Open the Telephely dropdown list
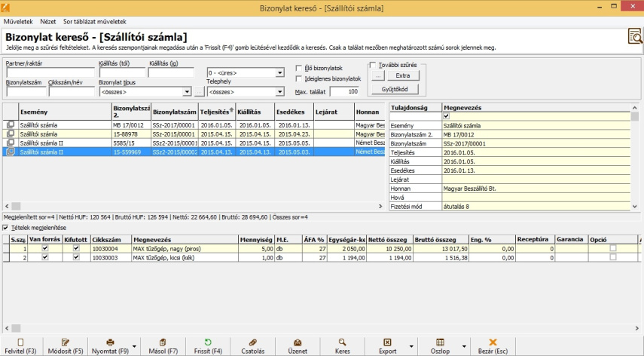Screen dimensions: 644x356 279,92
